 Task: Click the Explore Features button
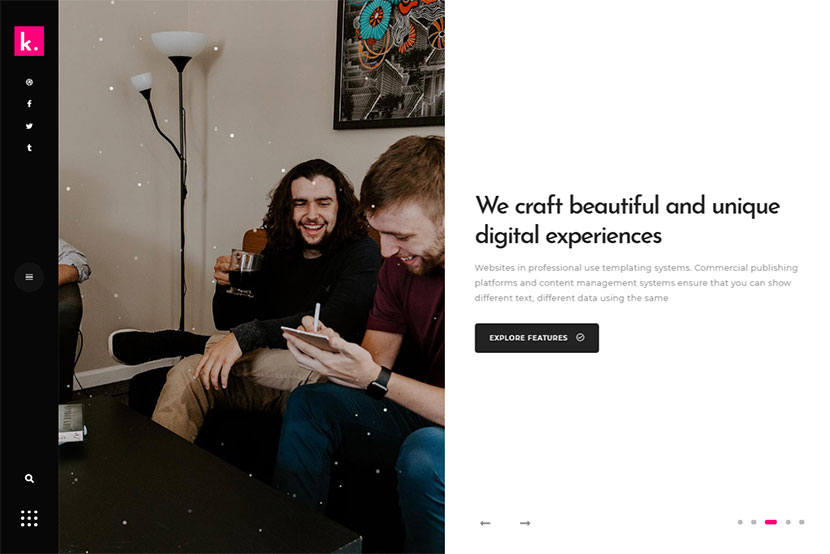[537, 338]
